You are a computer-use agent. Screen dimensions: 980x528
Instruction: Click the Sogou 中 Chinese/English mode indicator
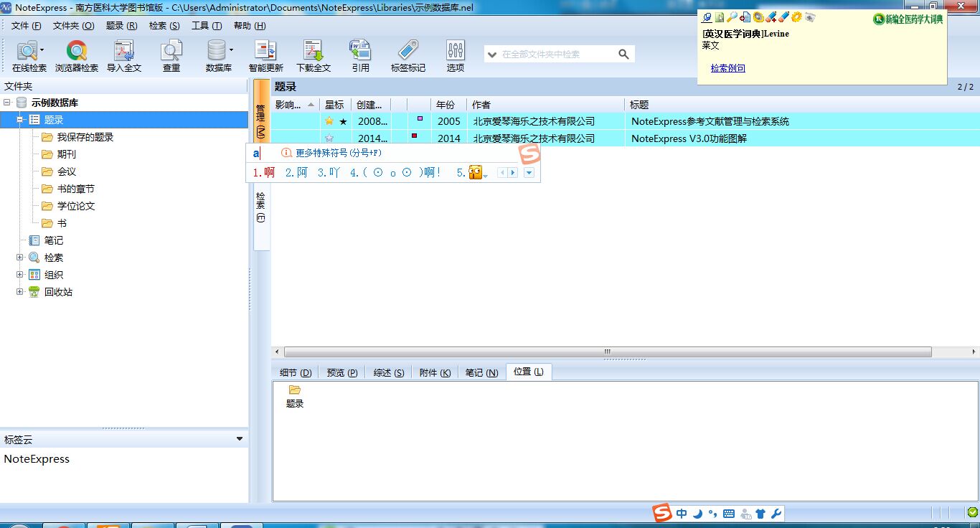682,514
